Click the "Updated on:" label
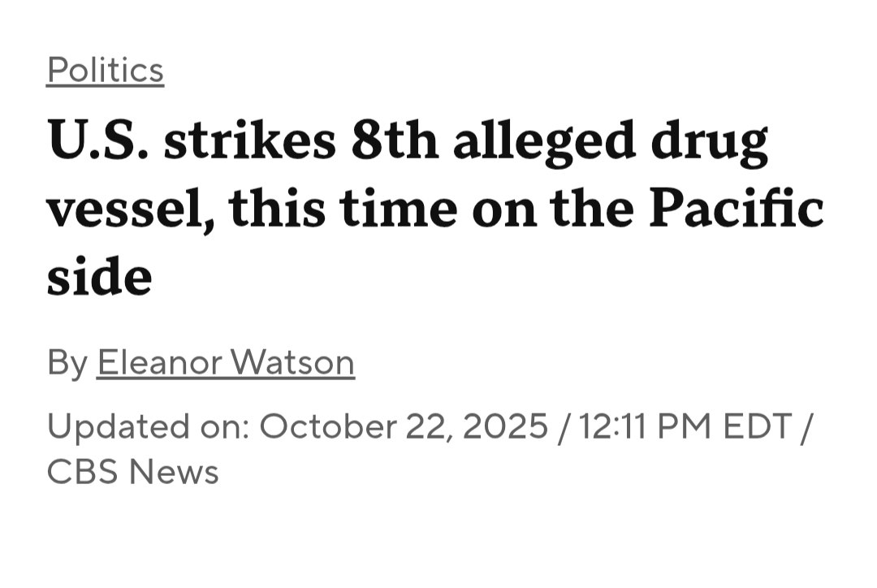The height and width of the screenshot is (588, 877). (149, 426)
